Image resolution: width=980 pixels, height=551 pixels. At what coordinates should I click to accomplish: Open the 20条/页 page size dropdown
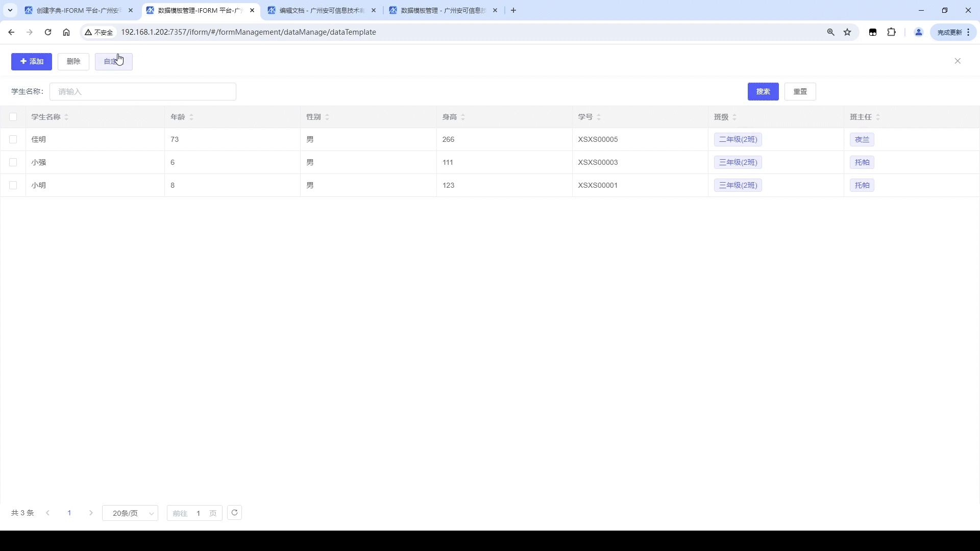pyautogui.click(x=130, y=513)
